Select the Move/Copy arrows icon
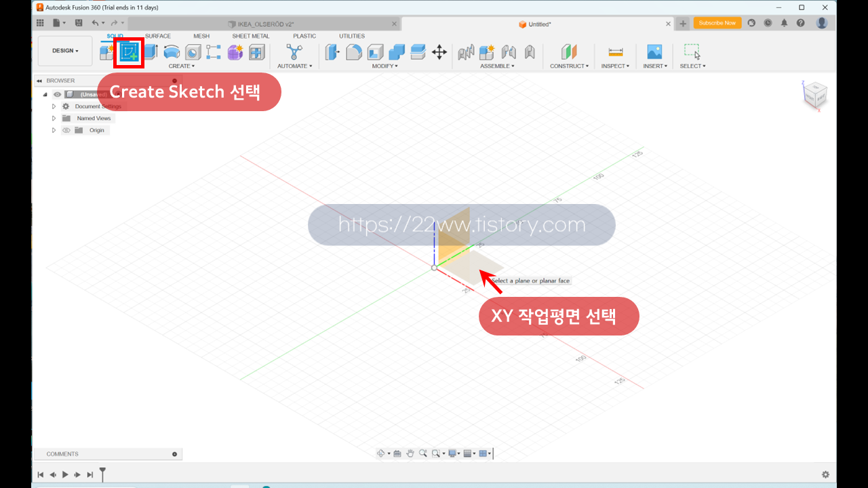 tap(439, 52)
